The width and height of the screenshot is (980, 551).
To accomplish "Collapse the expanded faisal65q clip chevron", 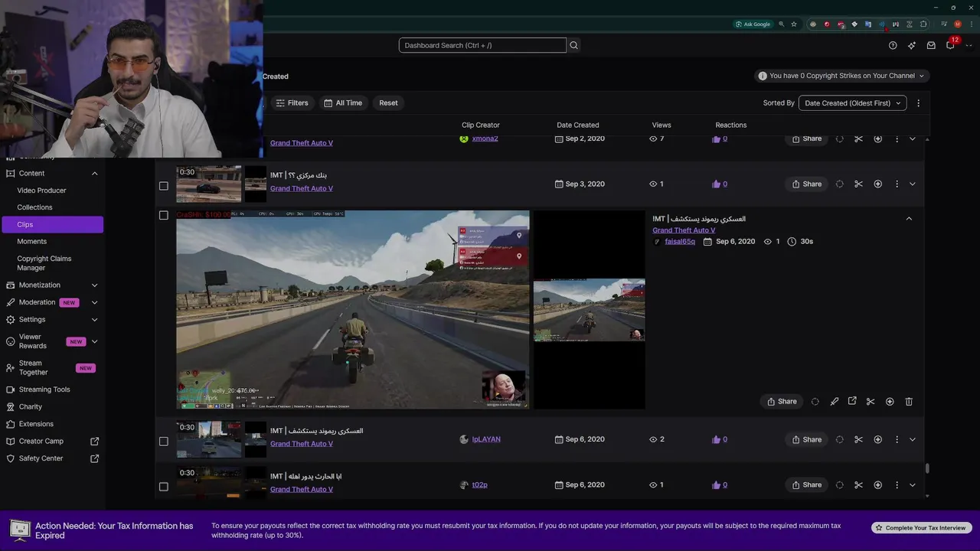I will 909,219.
